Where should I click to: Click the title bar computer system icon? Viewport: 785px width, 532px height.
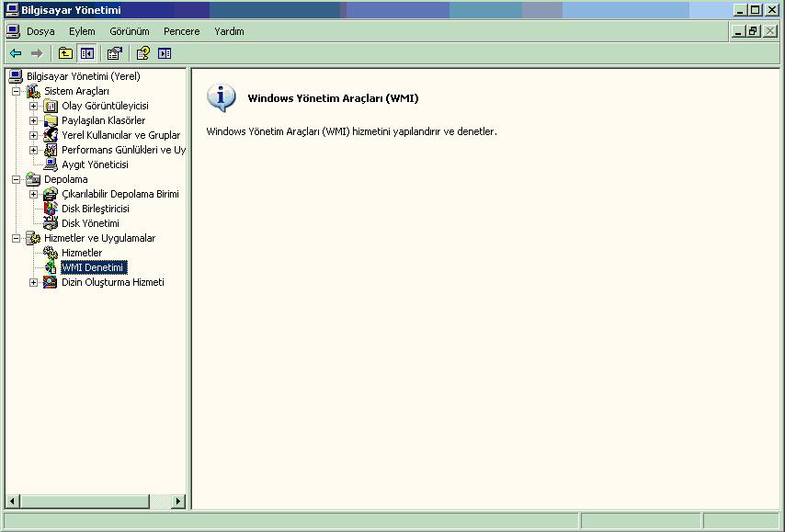12,10
